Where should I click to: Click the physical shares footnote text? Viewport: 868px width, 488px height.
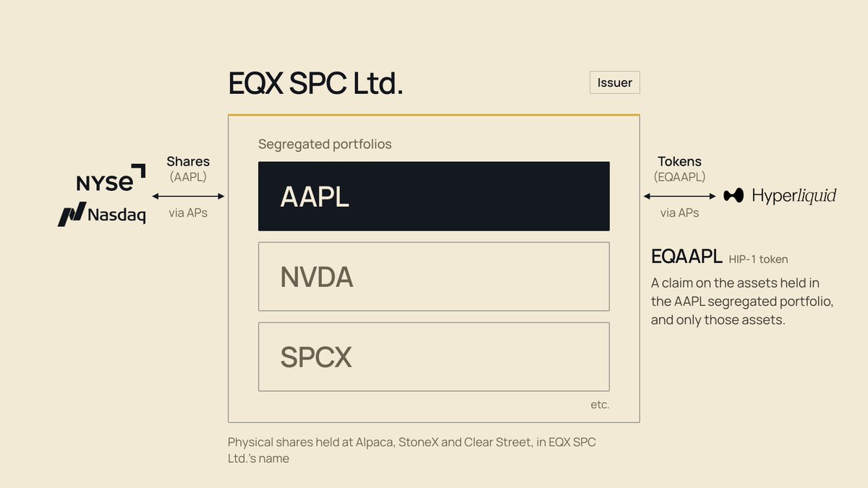coord(412,450)
